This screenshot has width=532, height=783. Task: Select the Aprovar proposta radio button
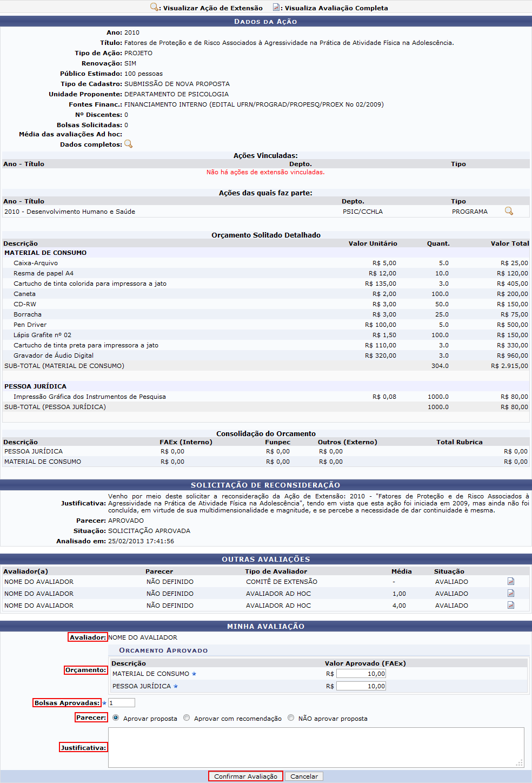pos(116,718)
